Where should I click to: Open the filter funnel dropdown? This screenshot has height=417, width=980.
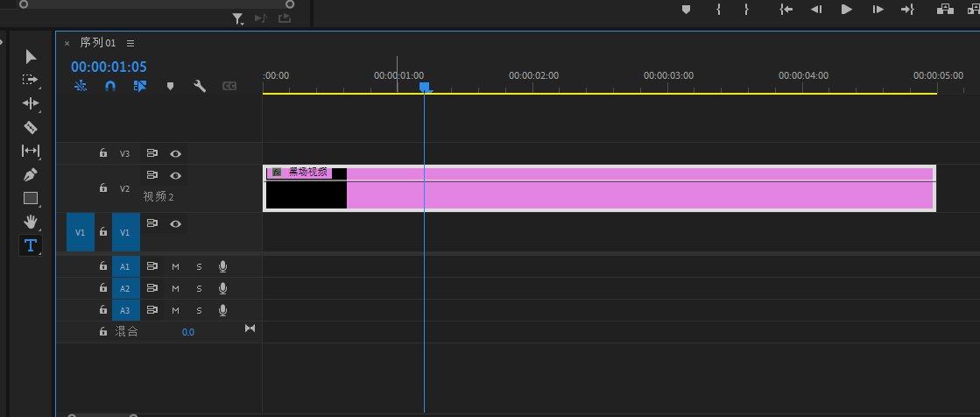click(x=238, y=18)
